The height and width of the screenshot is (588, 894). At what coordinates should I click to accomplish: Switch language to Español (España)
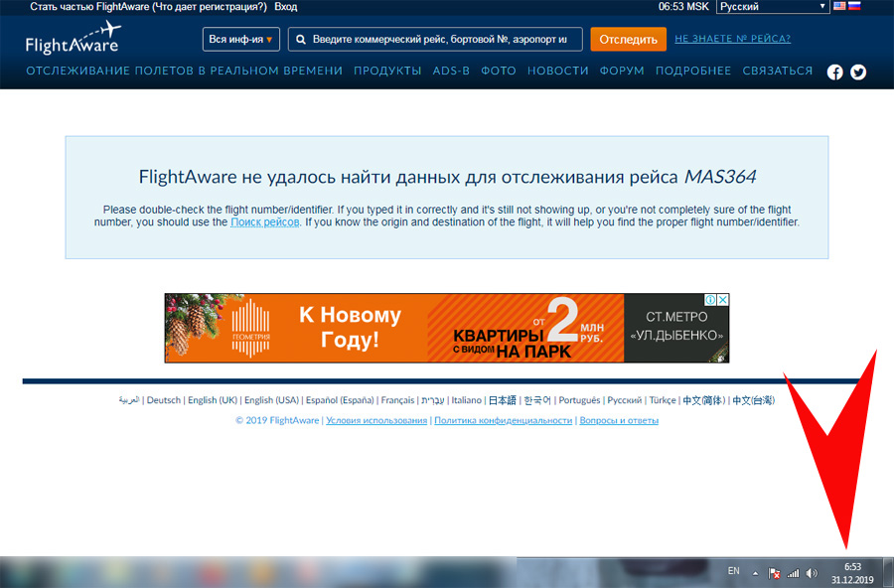[x=340, y=400]
